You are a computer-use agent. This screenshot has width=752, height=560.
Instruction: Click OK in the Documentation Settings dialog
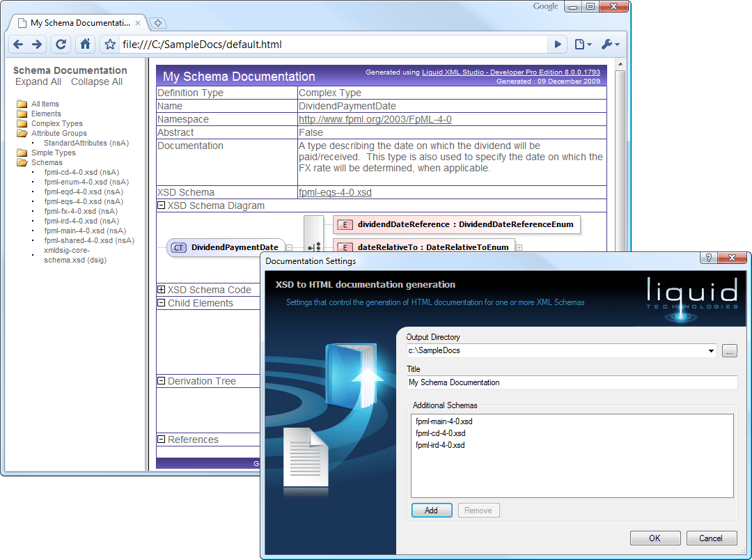click(655, 538)
